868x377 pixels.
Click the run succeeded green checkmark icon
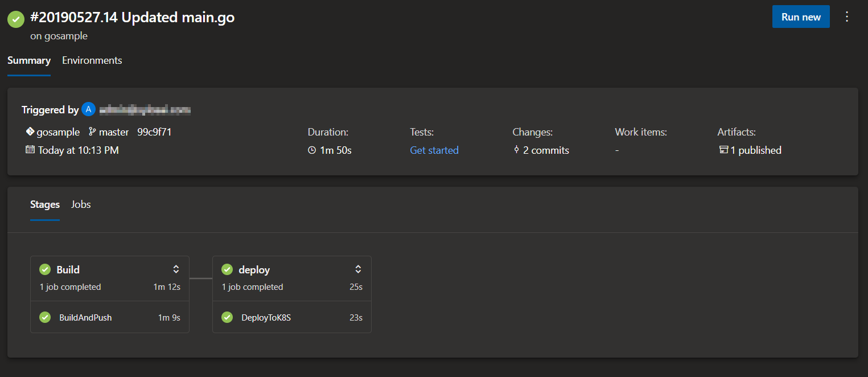(15, 19)
